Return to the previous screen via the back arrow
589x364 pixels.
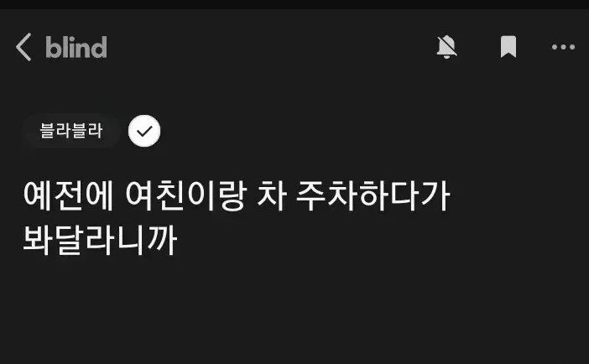[x=23, y=47]
